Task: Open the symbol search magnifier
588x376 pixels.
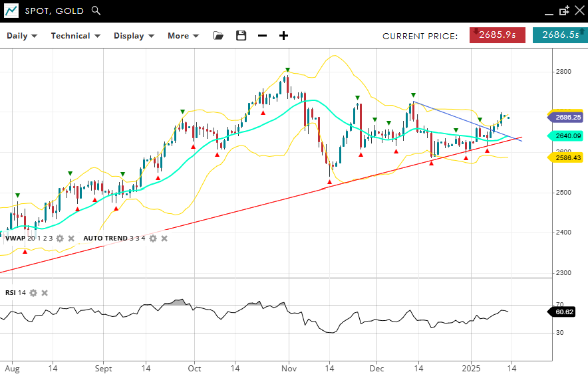Action: (96, 11)
